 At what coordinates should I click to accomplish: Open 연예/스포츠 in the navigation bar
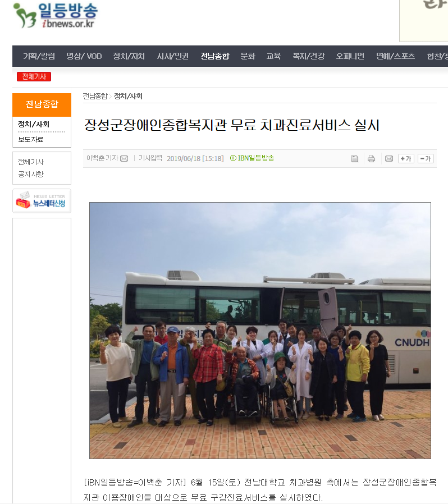(x=395, y=56)
